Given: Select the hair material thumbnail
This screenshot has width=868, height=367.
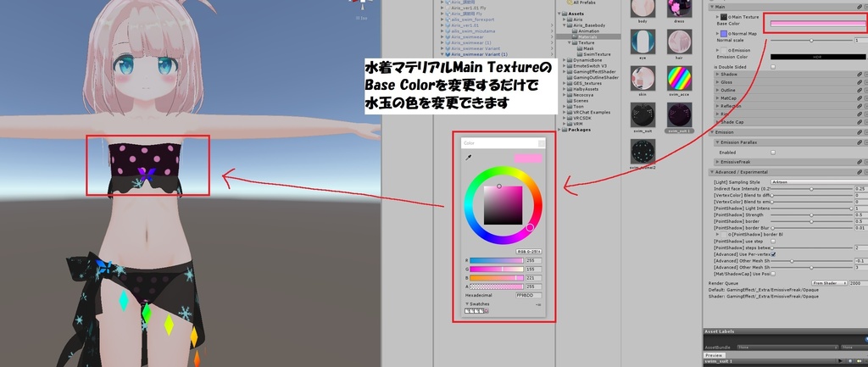Looking at the screenshot, I should [679, 42].
